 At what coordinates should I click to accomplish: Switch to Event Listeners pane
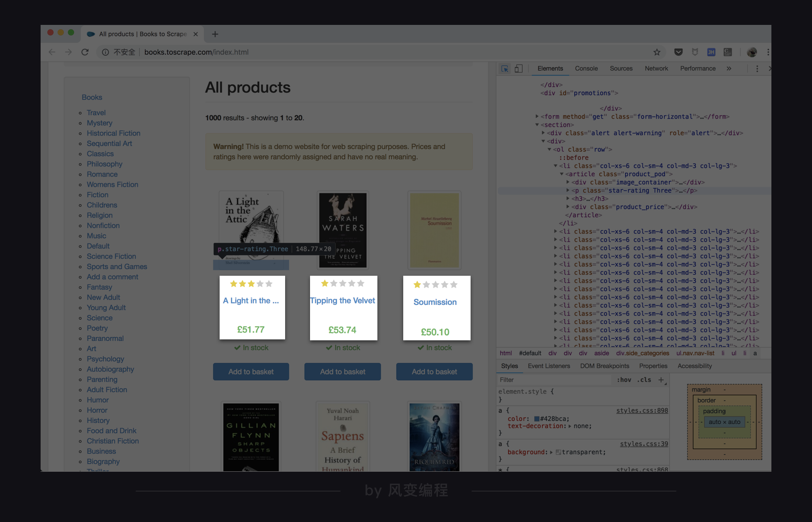[549, 366]
